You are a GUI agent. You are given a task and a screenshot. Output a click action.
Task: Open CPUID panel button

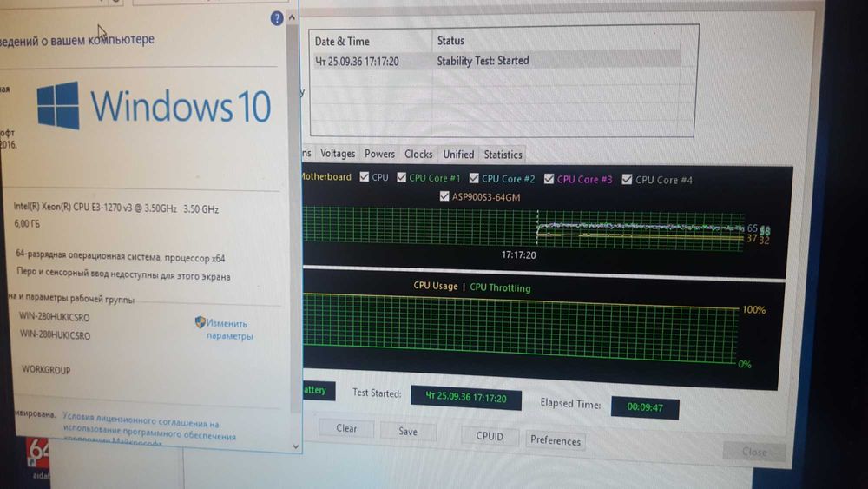490,436
